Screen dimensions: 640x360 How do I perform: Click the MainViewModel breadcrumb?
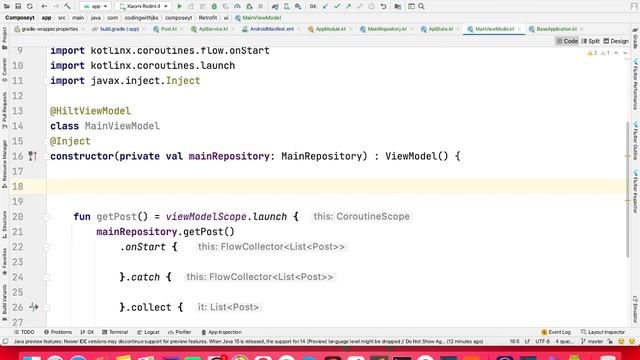point(258,18)
